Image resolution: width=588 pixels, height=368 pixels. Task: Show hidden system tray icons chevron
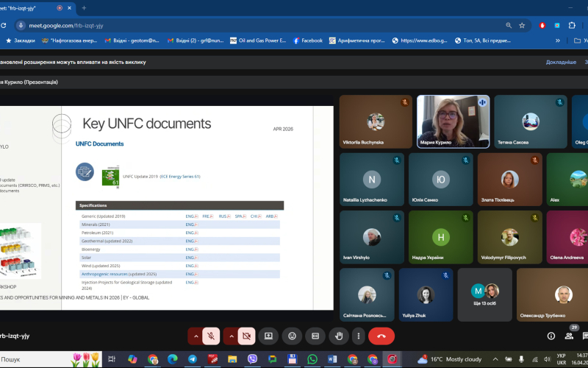[x=495, y=359]
